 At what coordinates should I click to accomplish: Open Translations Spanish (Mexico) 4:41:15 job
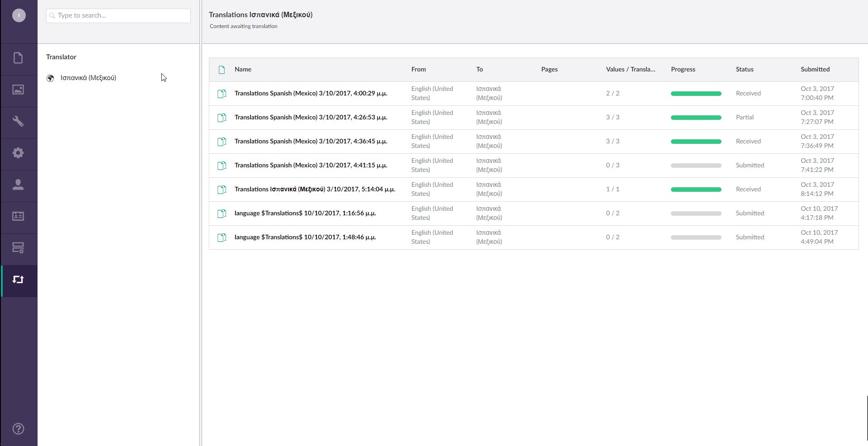pos(311,165)
